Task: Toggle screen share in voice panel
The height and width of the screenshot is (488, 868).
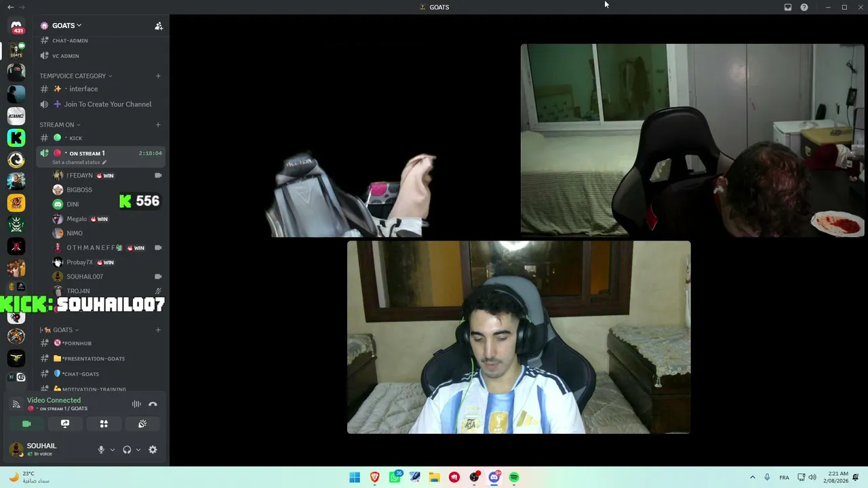Action: 65,424
